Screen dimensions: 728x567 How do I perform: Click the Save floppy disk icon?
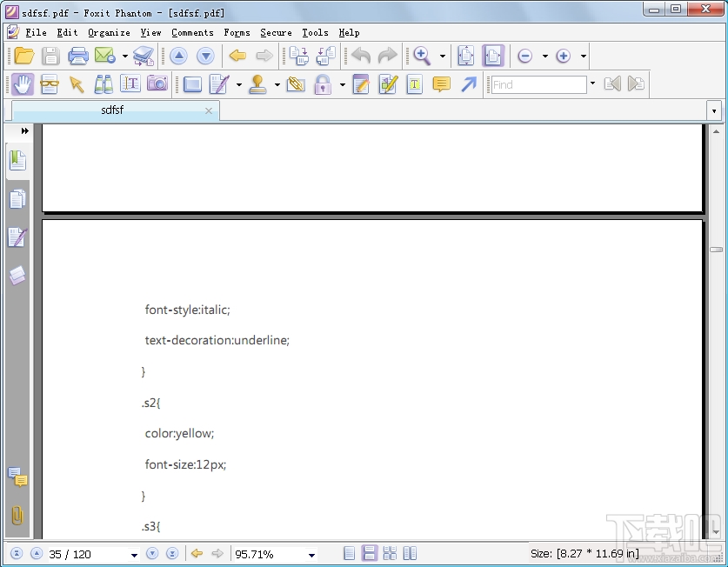click(x=50, y=57)
